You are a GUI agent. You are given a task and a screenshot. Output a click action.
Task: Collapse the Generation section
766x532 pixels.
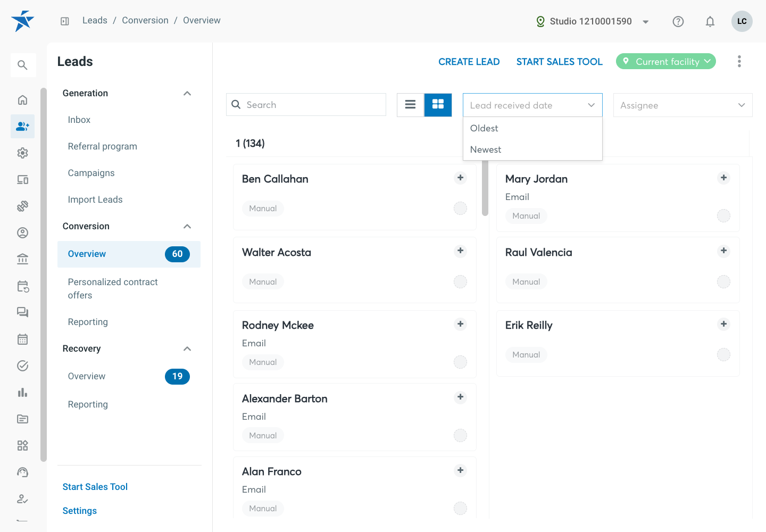click(187, 94)
